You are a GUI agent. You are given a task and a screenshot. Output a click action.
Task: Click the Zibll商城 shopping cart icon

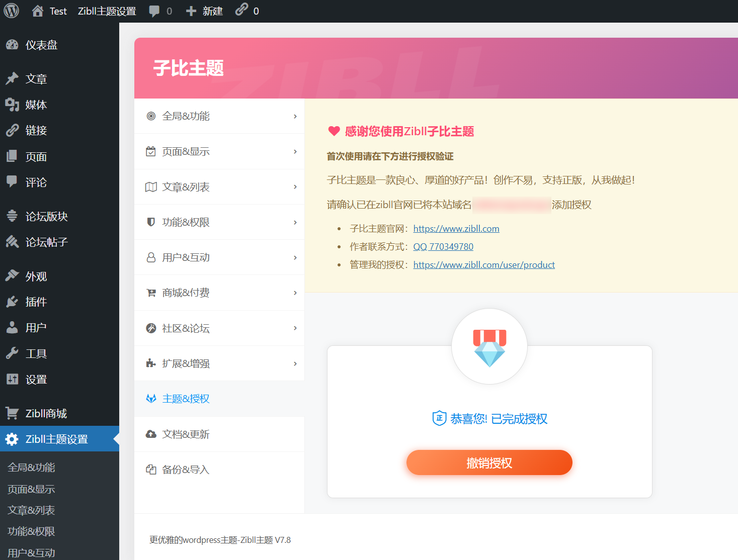click(x=13, y=412)
